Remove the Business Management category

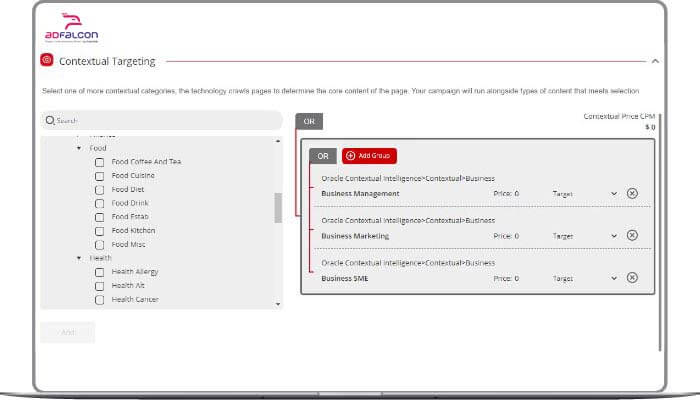pyautogui.click(x=632, y=193)
